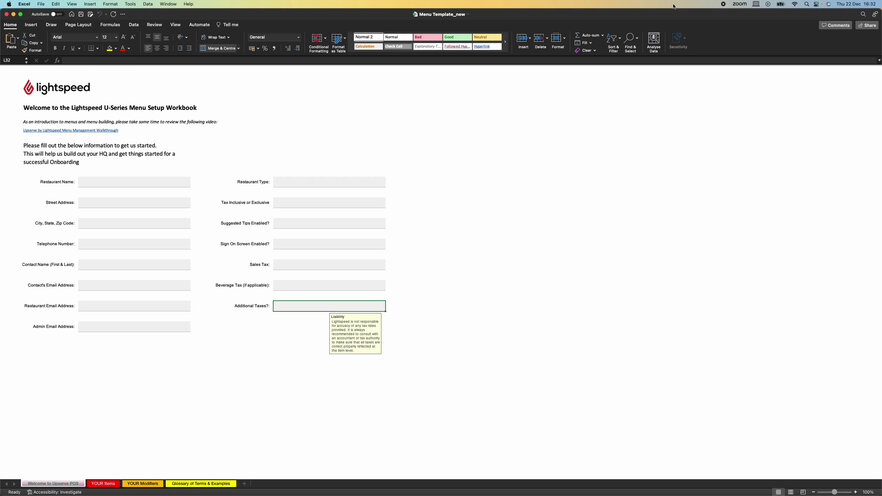Open Conditional Formatting
Viewport: 882px width, 496px height.
(x=318, y=41)
